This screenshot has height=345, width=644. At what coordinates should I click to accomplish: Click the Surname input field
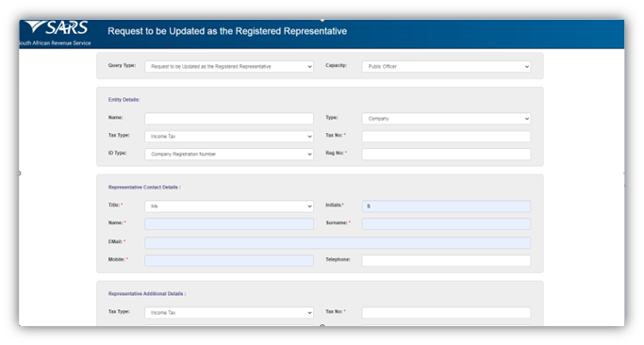click(x=446, y=223)
